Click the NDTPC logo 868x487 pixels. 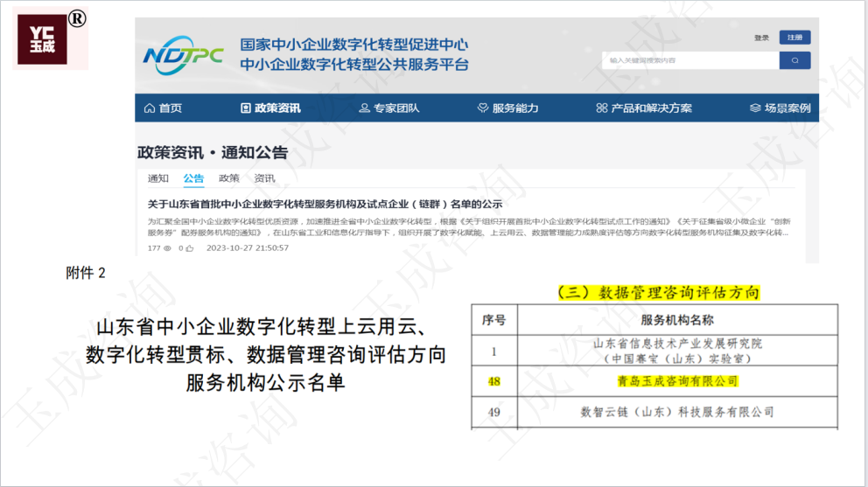(x=183, y=55)
